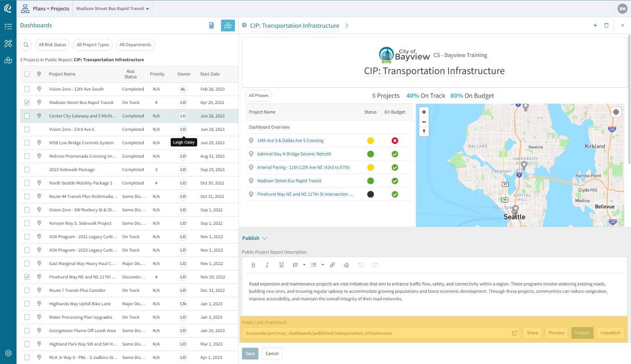Open the numbered list style dropdown
631x364 pixels.
(x=305, y=265)
